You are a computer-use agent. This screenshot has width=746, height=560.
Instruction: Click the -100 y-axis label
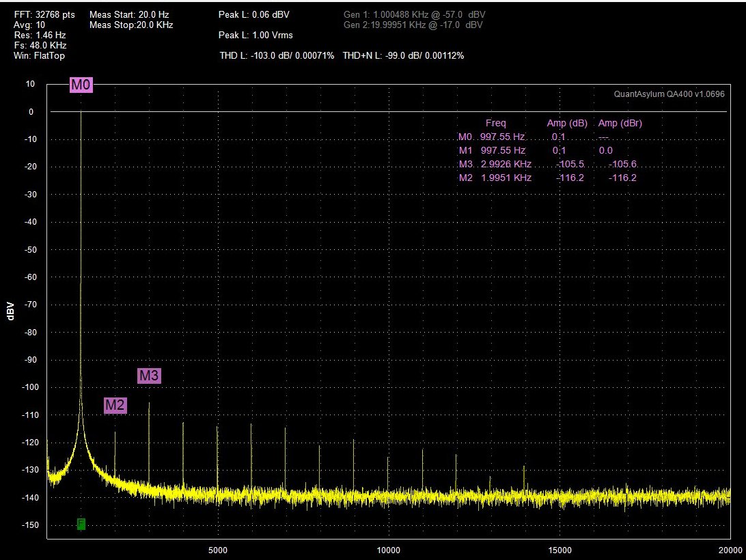pos(29,387)
